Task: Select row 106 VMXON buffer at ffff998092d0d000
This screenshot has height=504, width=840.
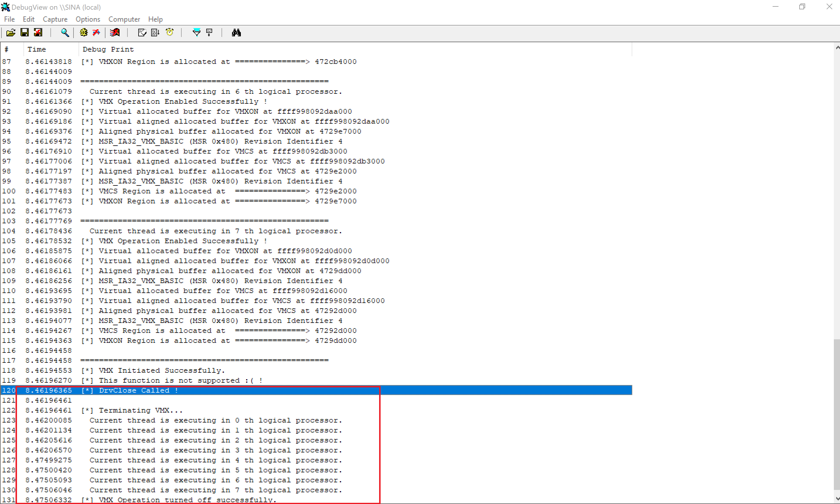Action: click(316, 251)
